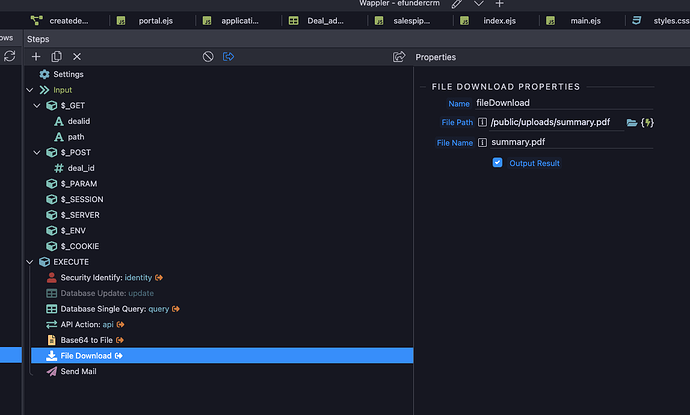Select the $_ENV node

click(x=73, y=231)
